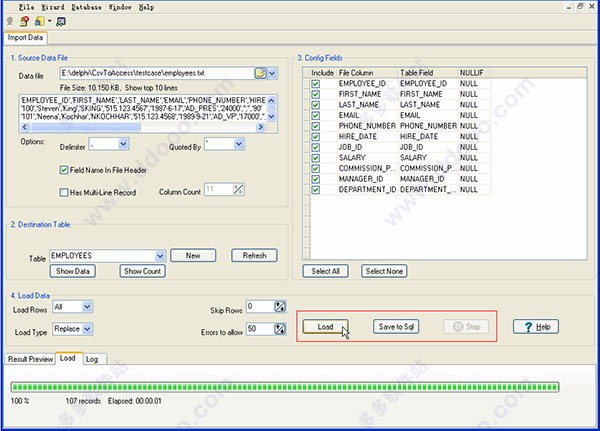Image resolution: width=600 pixels, height=431 pixels.
Task: Uncheck Include for DEPARTMENT_ID field
Action: tap(316, 189)
